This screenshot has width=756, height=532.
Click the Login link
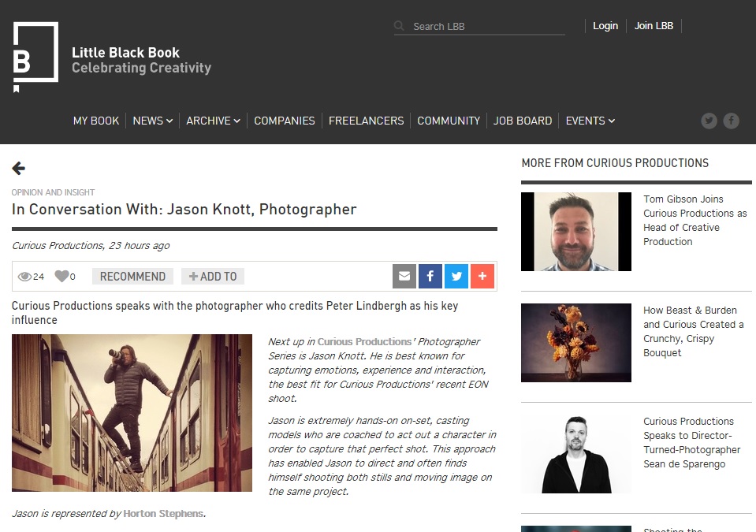(x=605, y=25)
